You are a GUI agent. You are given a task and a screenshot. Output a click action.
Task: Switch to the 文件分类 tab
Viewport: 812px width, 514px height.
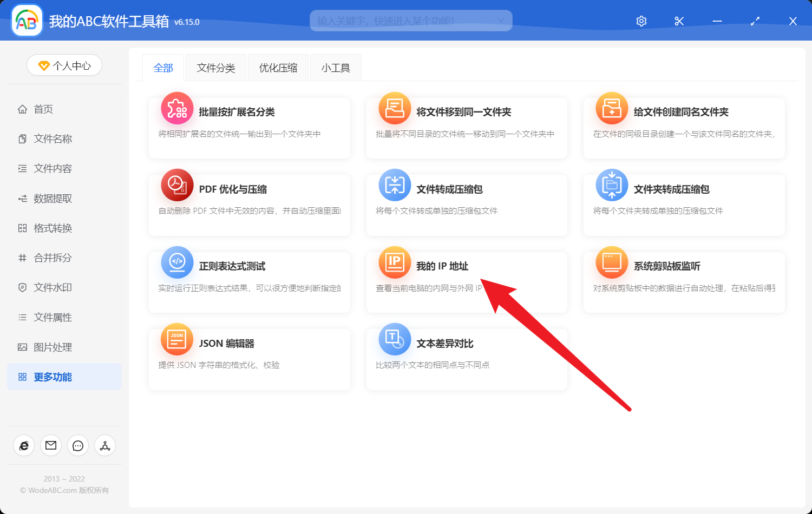click(216, 68)
